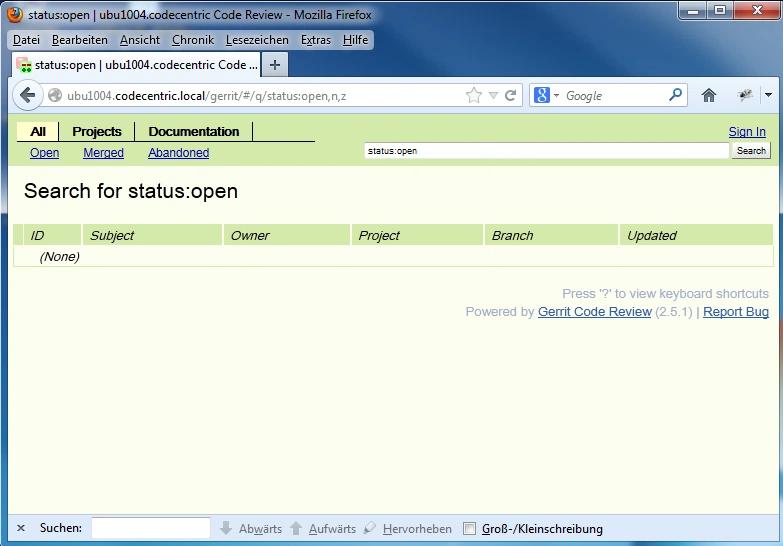Click the add-on icon next to home button
Screen dimensions: 783x546
(x=745, y=96)
